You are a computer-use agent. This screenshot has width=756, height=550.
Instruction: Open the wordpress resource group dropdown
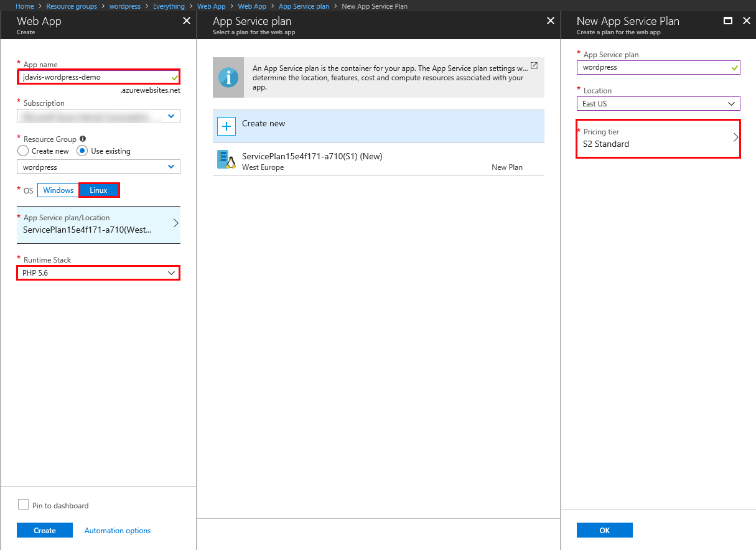pos(98,167)
